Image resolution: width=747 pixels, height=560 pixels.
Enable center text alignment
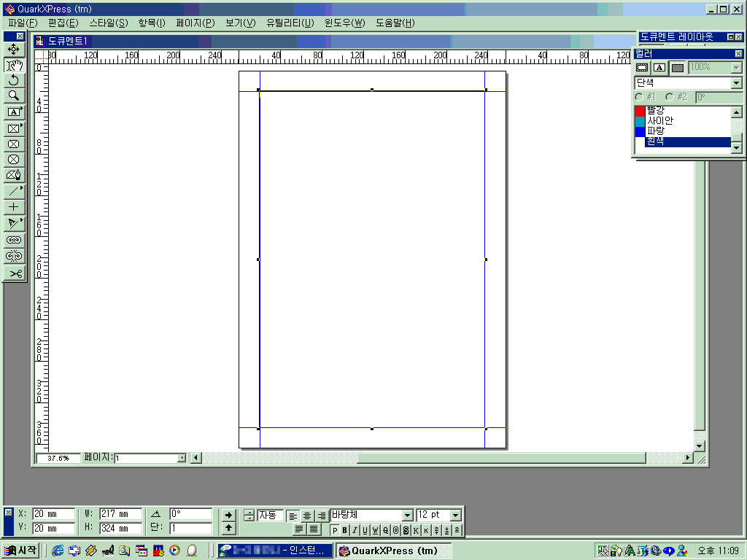tap(307, 516)
